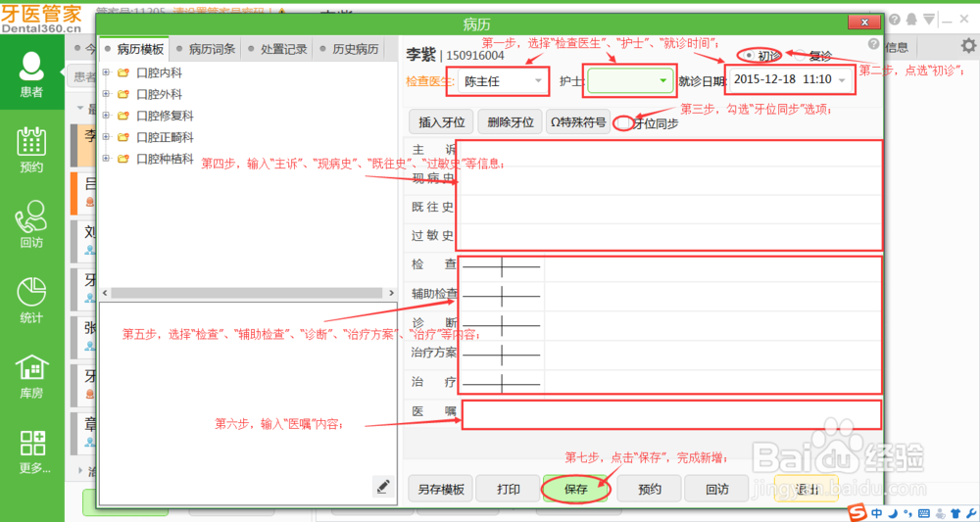Screen dimensions: 980x522
Task: Click into the 医嘱 text field
Action: [671, 414]
